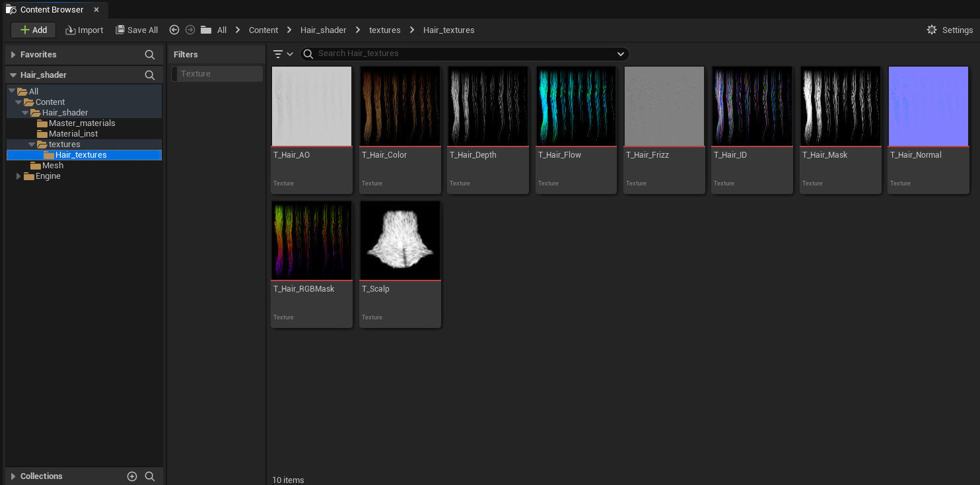The width and height of the screenshot is (980, 485).
Task: Open Content Browser Settings
Action: pyautogui.click(x=950, y=30)
